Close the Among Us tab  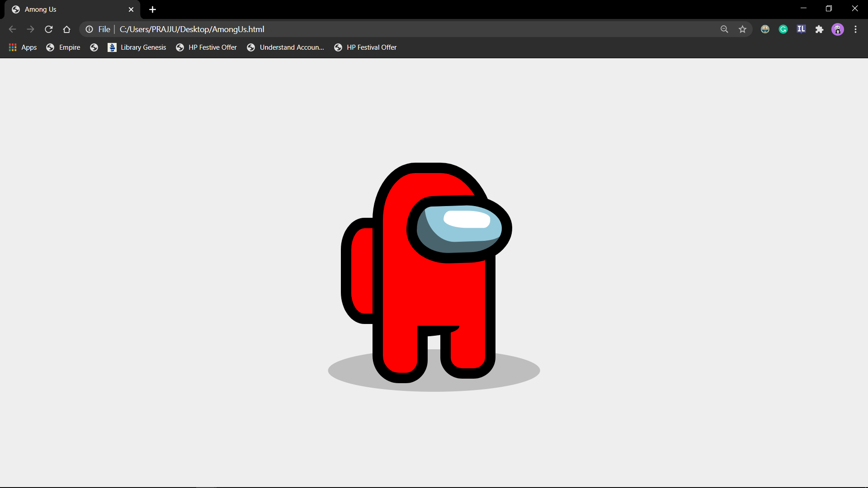131,9
